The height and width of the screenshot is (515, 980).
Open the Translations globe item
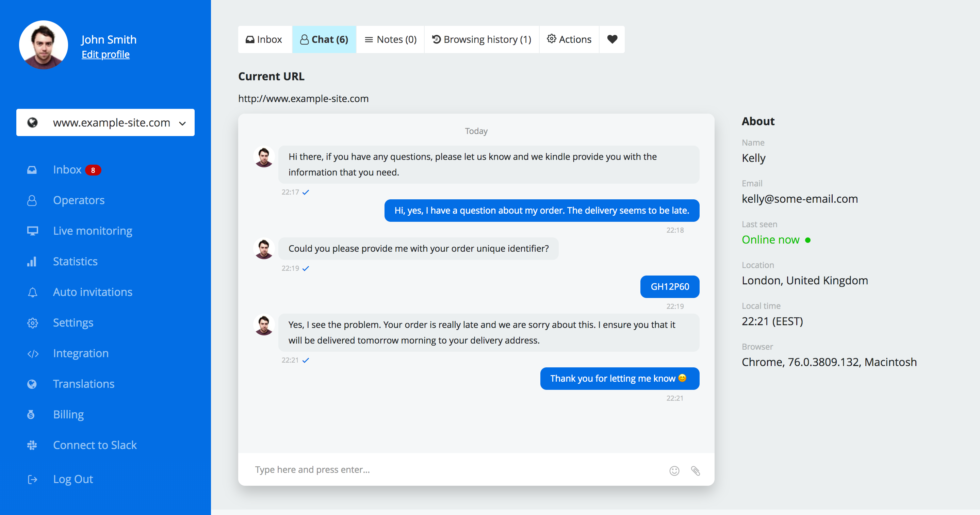coord(84,384)
